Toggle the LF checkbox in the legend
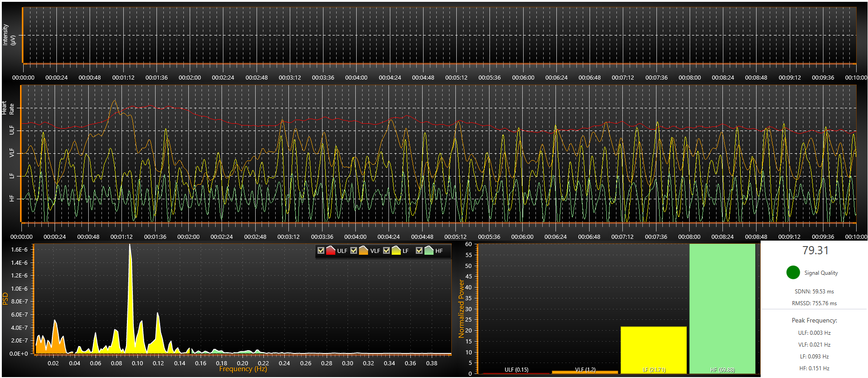Image resolution: width=868 pixels, height=378 pixels. pos(386,250)
